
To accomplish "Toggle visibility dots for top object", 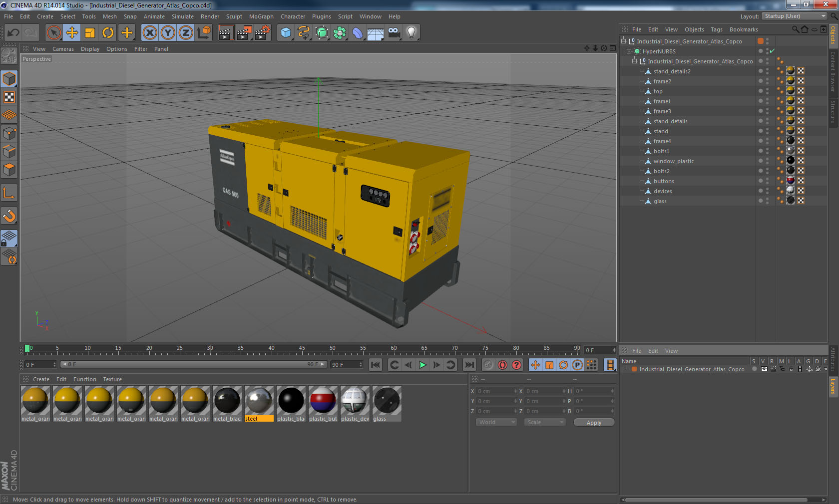I will (767, 91).
